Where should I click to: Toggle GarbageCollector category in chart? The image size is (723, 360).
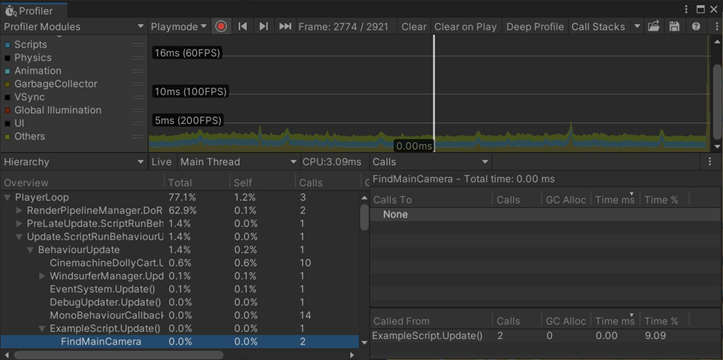7,84
